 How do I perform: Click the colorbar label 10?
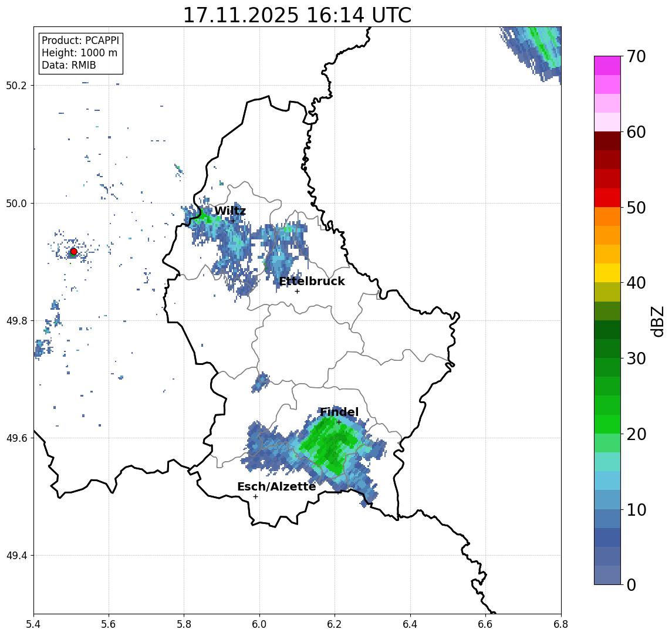click(636, 510)
